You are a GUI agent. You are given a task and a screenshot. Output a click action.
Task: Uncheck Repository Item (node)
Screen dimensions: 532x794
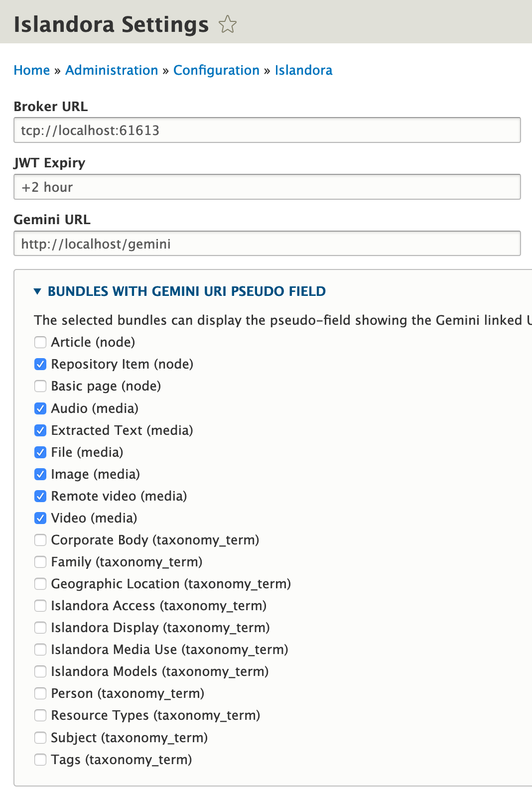pos(40,364)
